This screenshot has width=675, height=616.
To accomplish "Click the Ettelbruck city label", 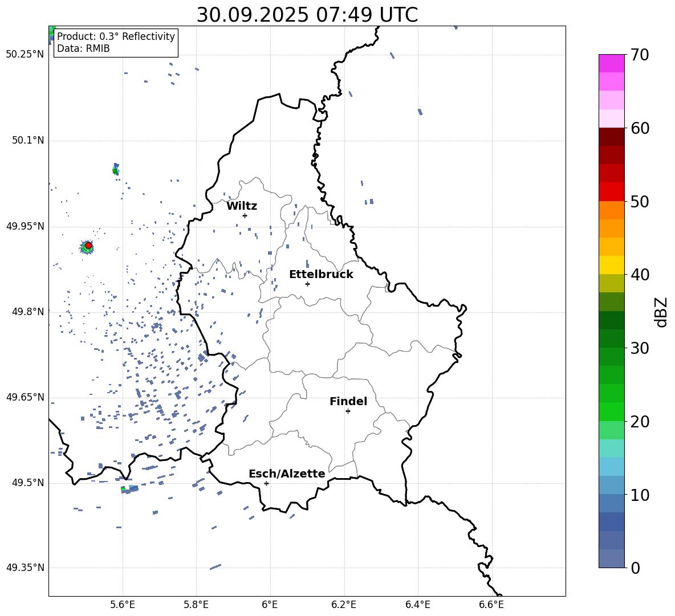I will 321,275.
